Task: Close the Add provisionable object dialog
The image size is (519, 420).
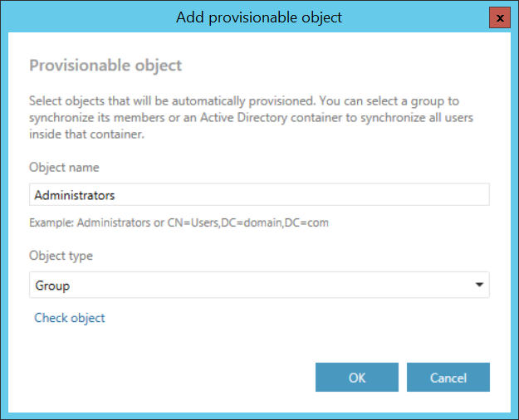Action: click(x=499, y=17)
